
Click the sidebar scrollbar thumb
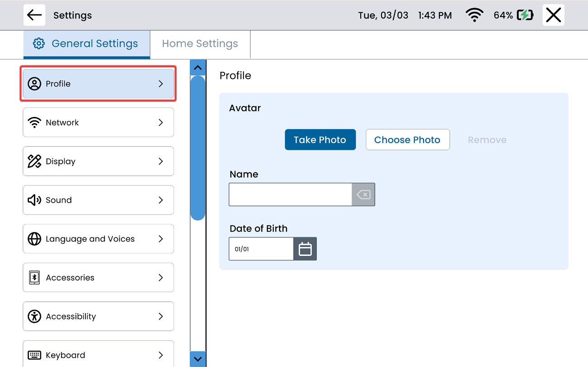pos(198,148)
